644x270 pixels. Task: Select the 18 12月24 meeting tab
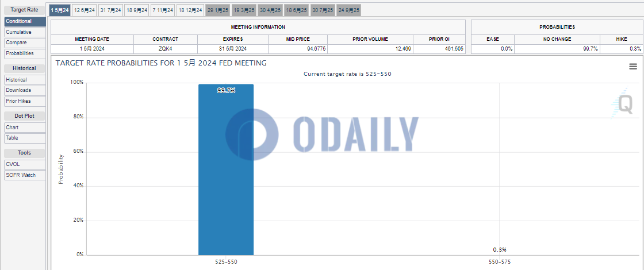190,10
